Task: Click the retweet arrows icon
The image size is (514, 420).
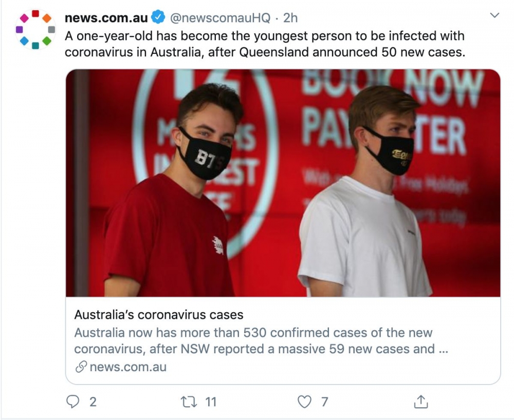Action: (x=188, y=402)
